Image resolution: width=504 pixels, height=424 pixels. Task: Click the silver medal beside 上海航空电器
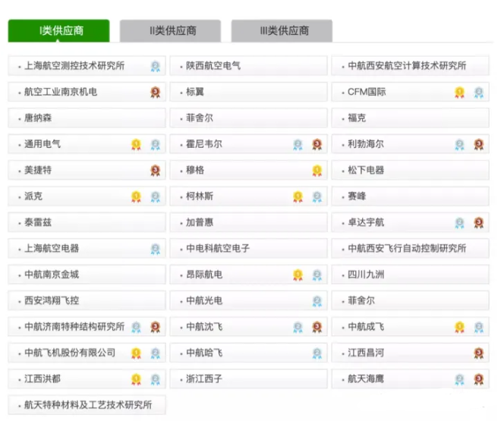pyautogui.click(x=156, y=249)
